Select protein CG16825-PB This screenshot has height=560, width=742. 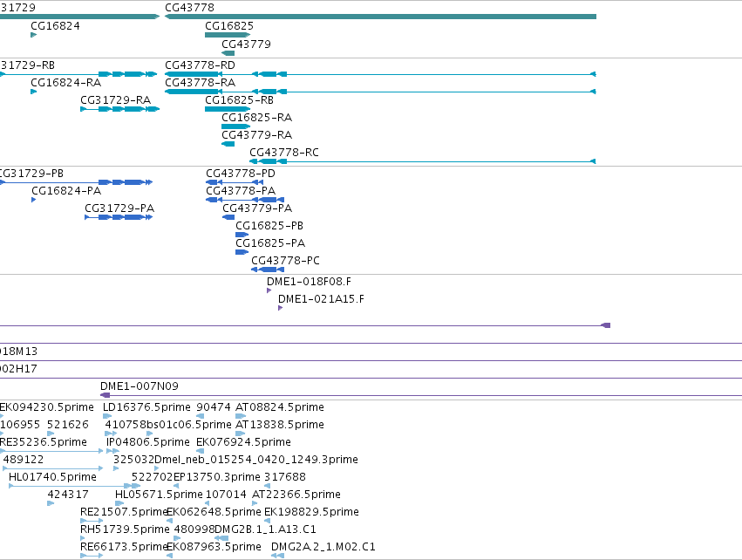pyautogui.click(x=242, y=235)
